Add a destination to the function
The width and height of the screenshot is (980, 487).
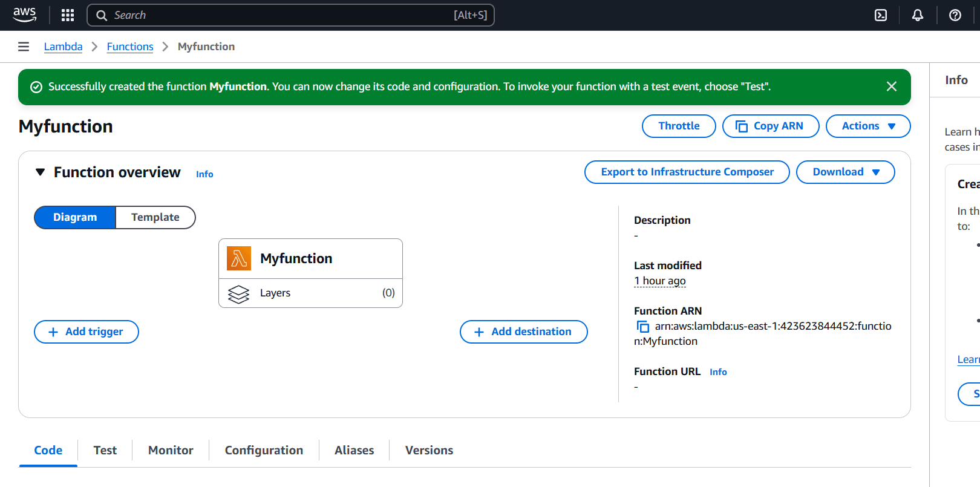[x=524, y=332]
